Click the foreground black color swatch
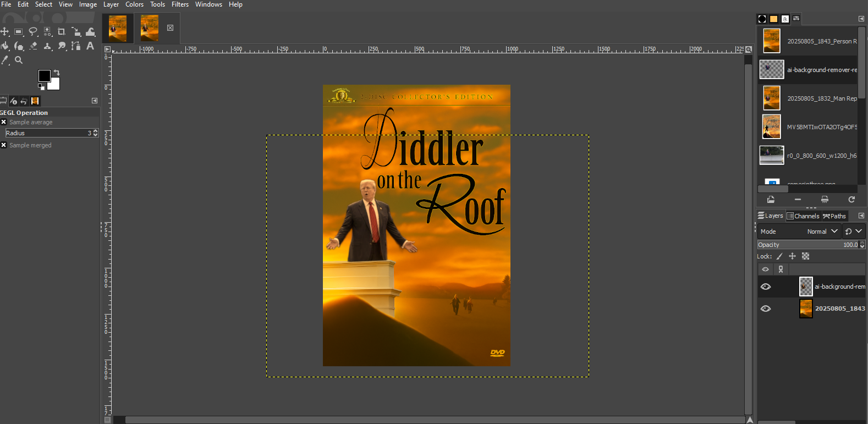Image resolution: width=868 pixels, height=424 pixels. tap(44, 75)
